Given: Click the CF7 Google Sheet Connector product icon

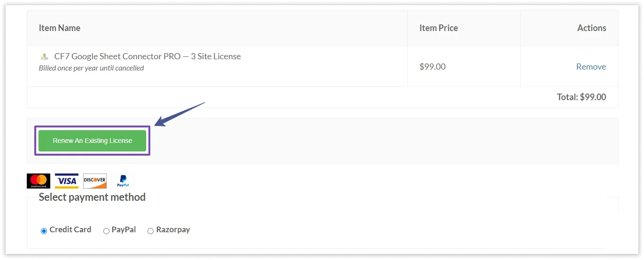Looking at the screenshot, I should pyautogui.click(x=44, y=56).
